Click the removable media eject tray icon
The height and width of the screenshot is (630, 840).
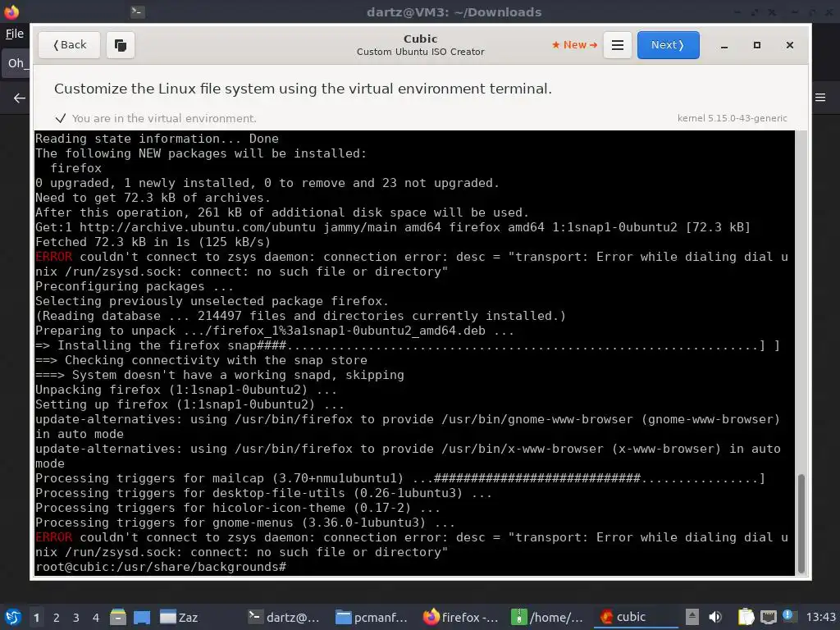(x=692, y=617)
